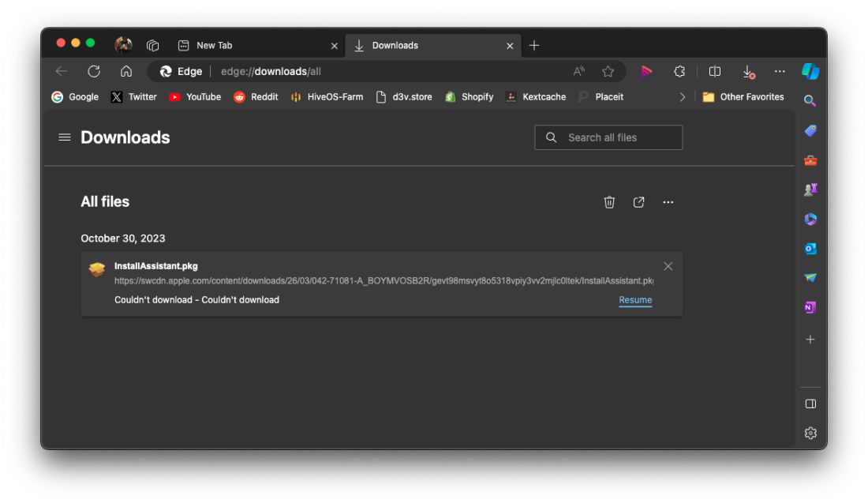The width and height of the screenshot is (868, 503).
Task: Expand hidden bookmarks with the chevron
Action: (682, 96)
